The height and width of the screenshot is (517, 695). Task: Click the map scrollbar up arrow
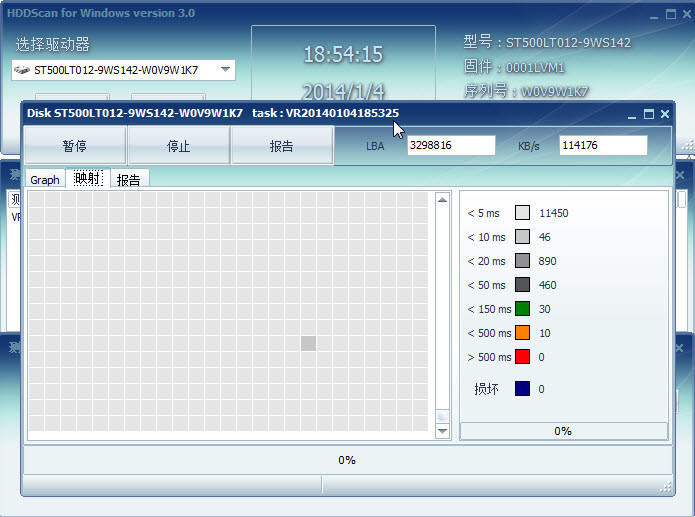[x=442, y=200]
